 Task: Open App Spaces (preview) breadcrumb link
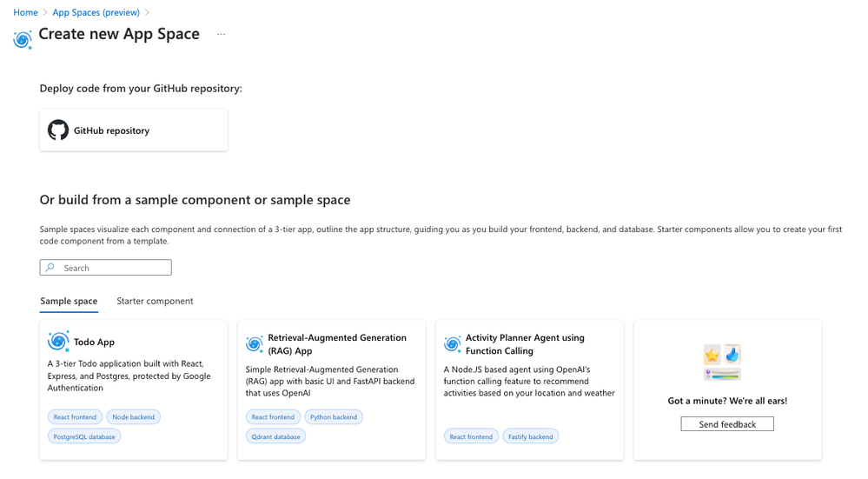click(96, 12)
